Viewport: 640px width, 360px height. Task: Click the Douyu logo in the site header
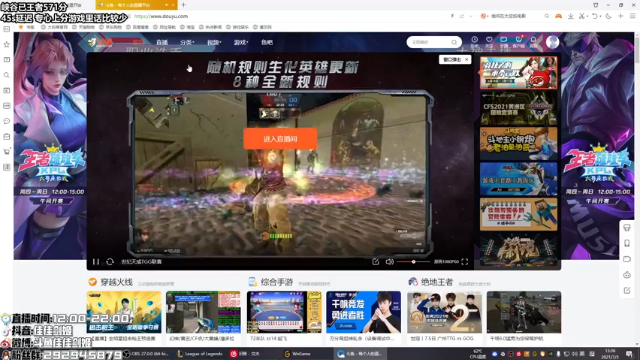100,42
